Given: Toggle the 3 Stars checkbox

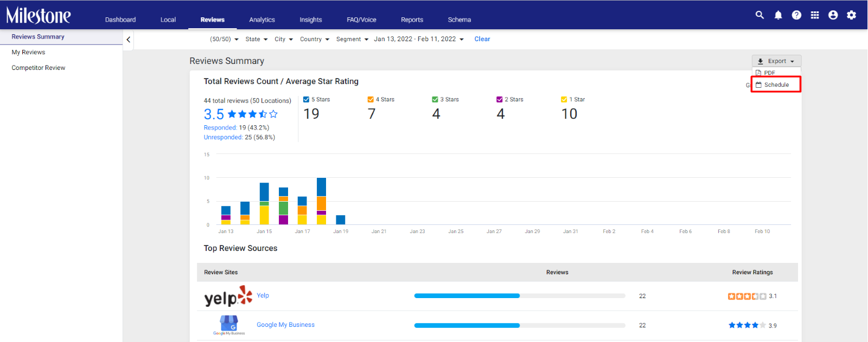Looking at the screenshot, I should point(435,99).
